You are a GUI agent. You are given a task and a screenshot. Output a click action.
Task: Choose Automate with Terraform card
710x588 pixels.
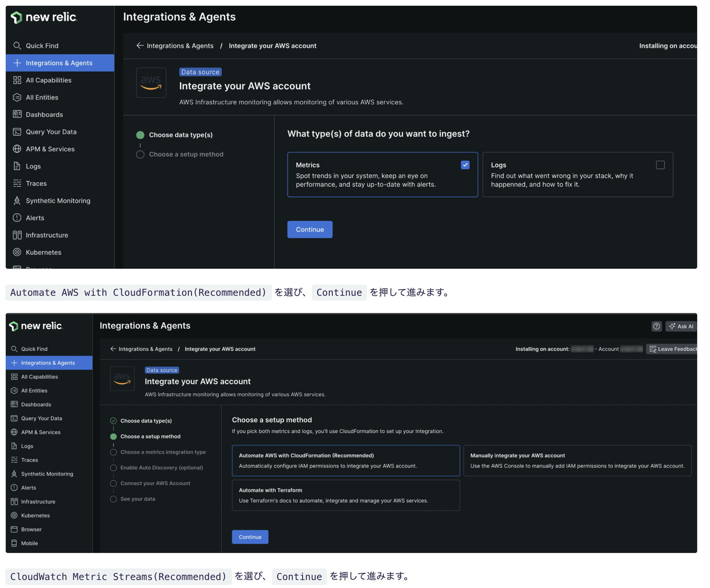pyautogui.click(x=346, y=495)
